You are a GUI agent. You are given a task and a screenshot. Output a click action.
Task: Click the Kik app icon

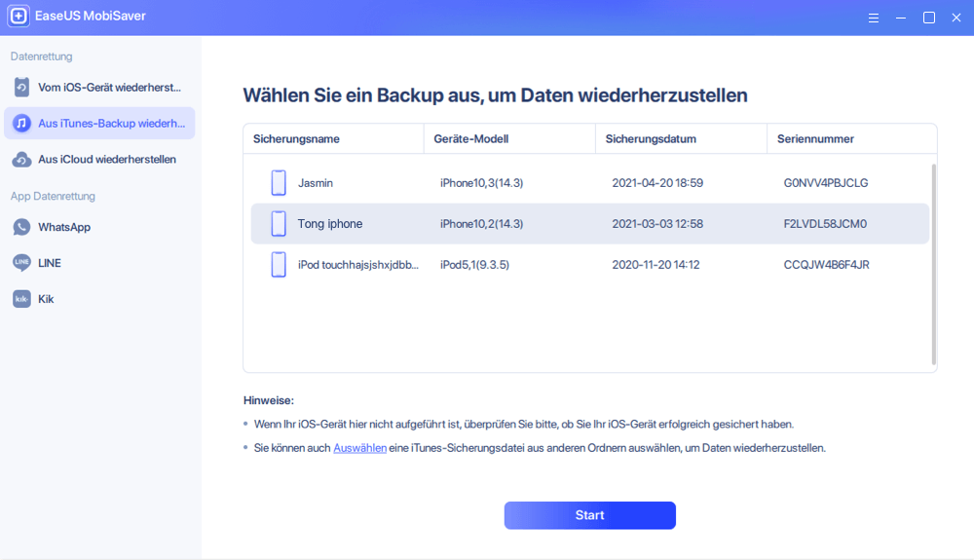(21, 299)
